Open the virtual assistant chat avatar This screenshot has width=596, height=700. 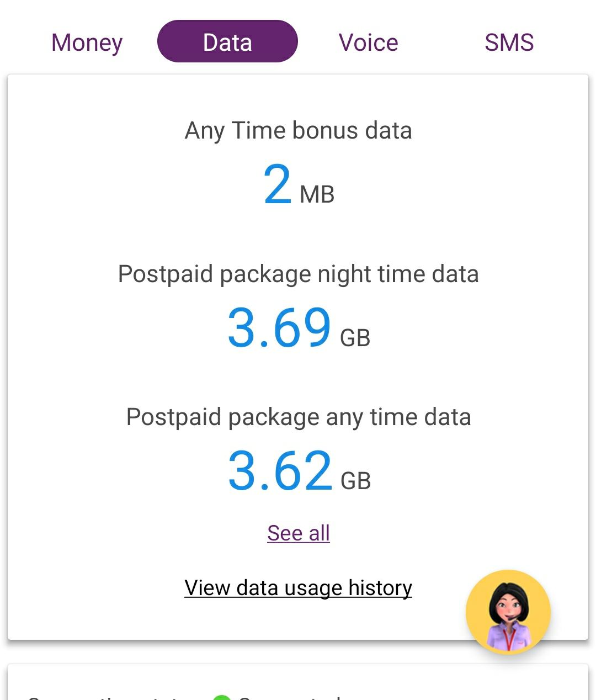pyautogui.click(x=508, y=612)
